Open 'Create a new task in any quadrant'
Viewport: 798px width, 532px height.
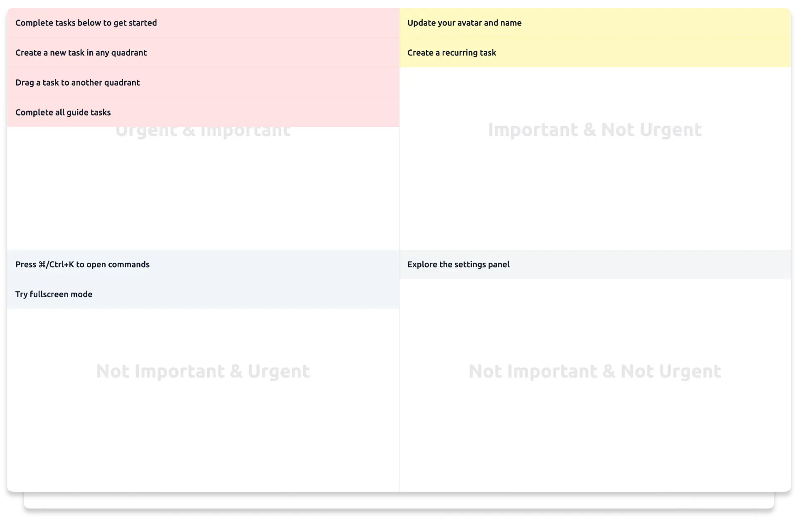pos(81,53)
